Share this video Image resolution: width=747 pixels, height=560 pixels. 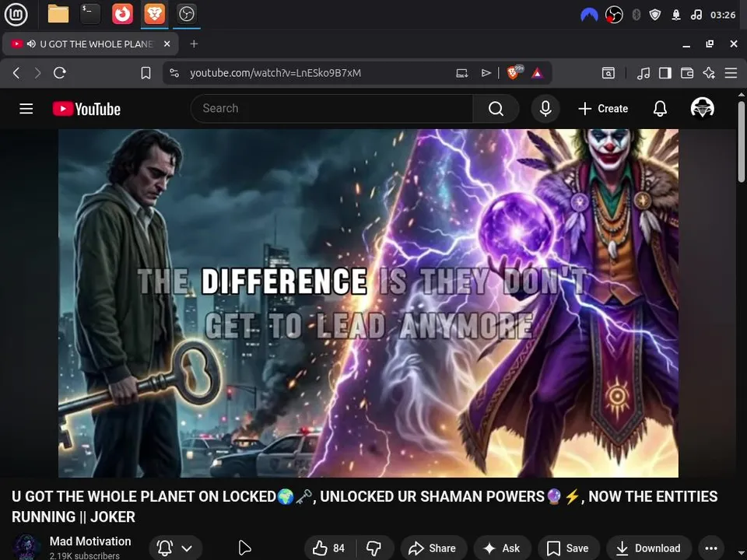pos(433,548)
